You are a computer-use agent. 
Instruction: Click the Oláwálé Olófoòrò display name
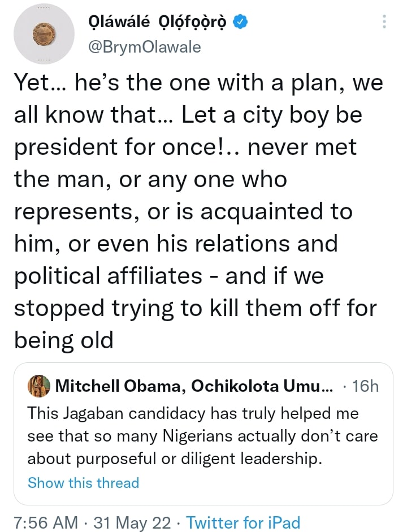pos(157,22)
